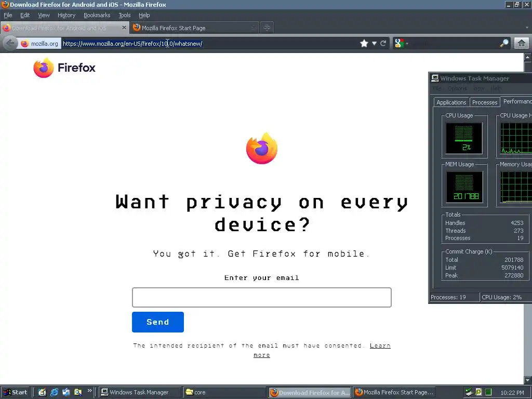Launch Outlook Express from quick launch
The width and height of the screenshot is (532, 399).
pyautogui.click(x=66, y=392)
